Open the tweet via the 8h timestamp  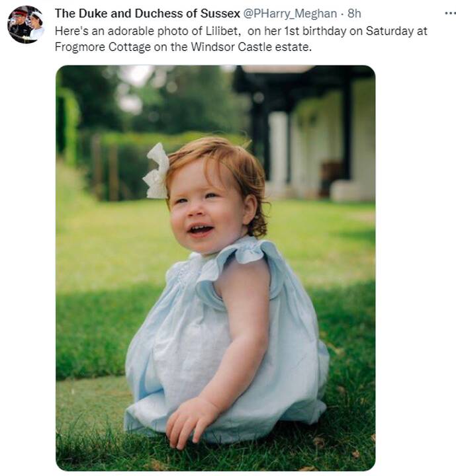354,14
